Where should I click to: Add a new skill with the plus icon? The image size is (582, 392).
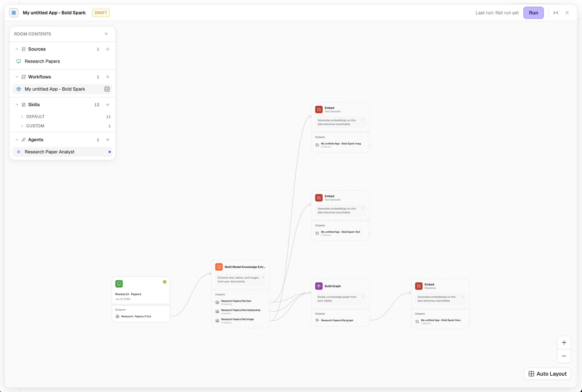click(108, 105)
